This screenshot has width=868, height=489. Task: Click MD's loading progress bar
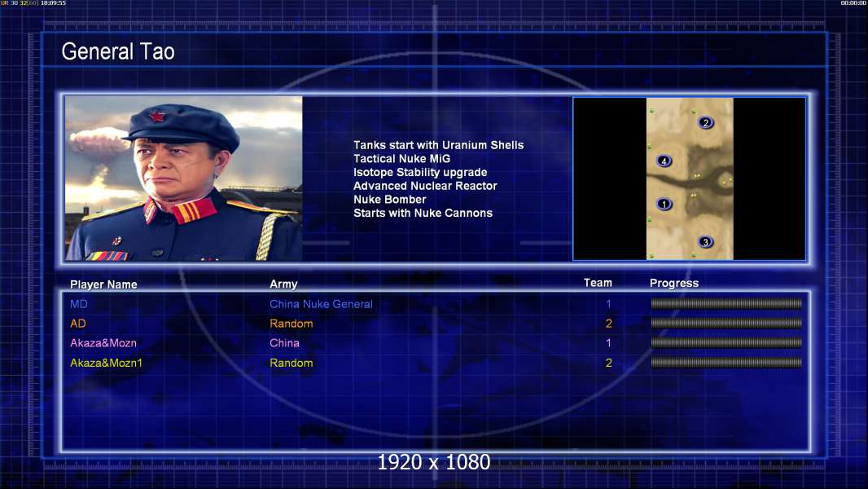click(x=726, y=303)
